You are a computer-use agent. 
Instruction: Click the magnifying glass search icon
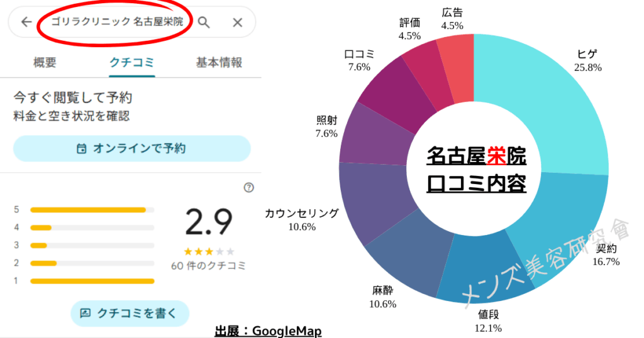pos(204,22)
